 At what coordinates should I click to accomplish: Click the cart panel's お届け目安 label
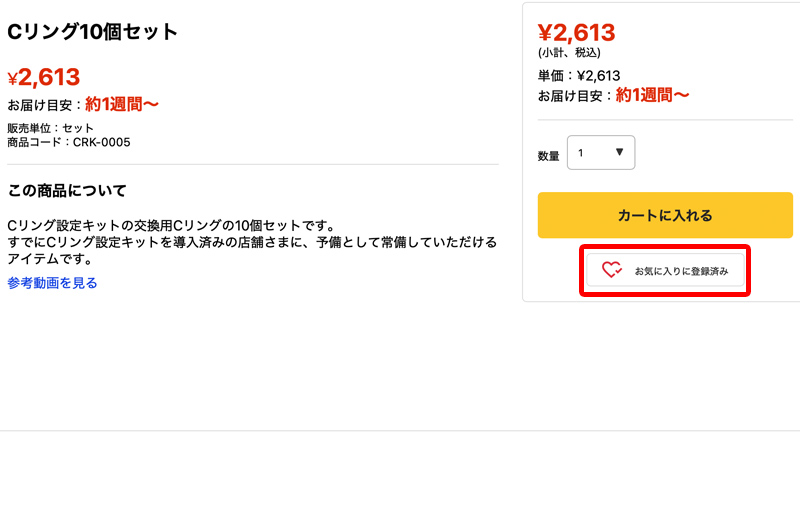(x=574, y=96)
